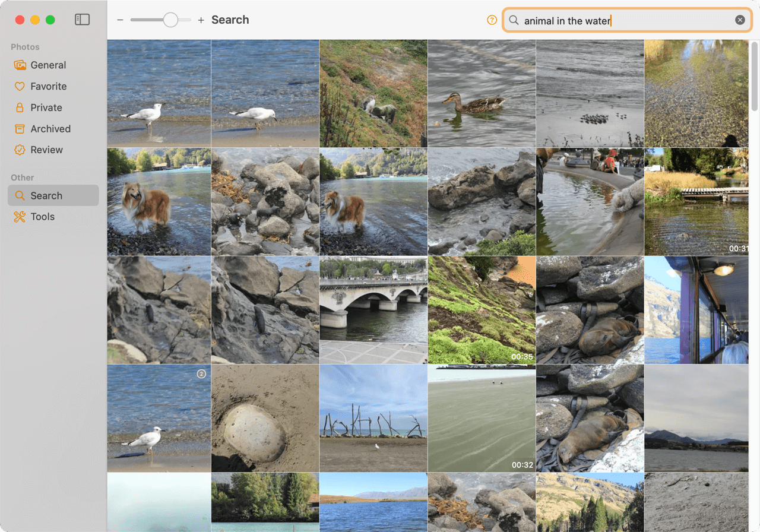Open the mossy slope video, 00:35
The height and width of the screenshot is (532, 760).
(482, 310)
